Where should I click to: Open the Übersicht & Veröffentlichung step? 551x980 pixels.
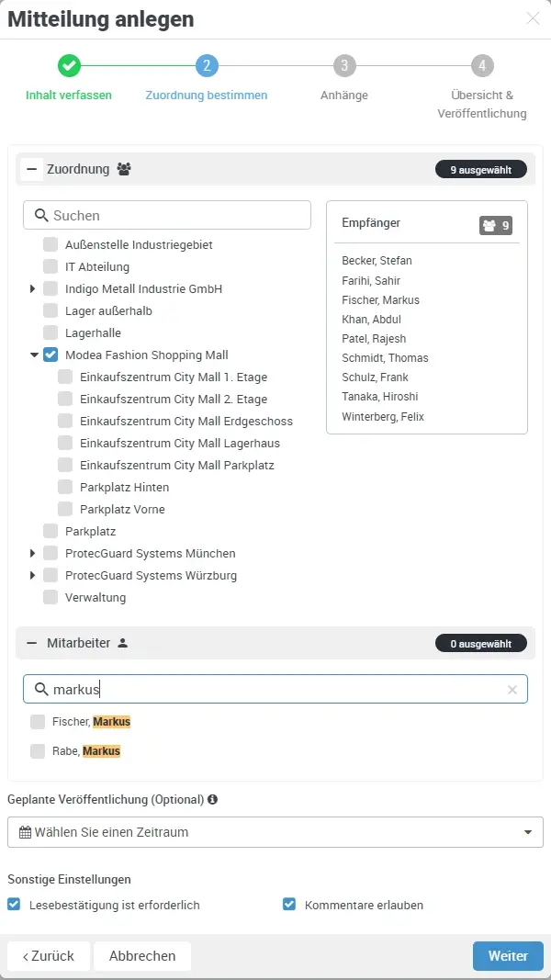coord(481,65)
